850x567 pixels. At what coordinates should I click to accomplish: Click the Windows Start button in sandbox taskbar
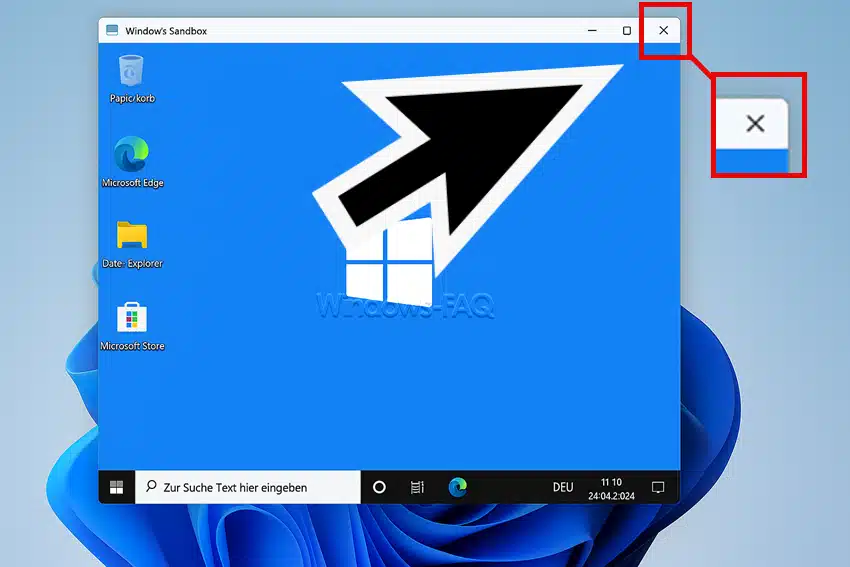pos(117,487)
